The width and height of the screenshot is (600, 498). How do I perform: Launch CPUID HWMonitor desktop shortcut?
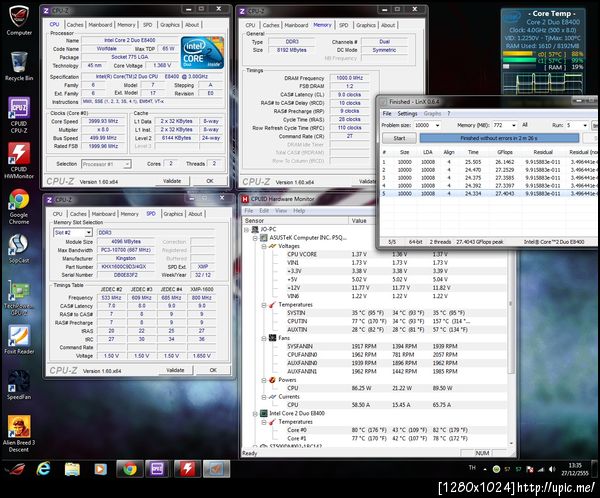click(x=19, y=160)
